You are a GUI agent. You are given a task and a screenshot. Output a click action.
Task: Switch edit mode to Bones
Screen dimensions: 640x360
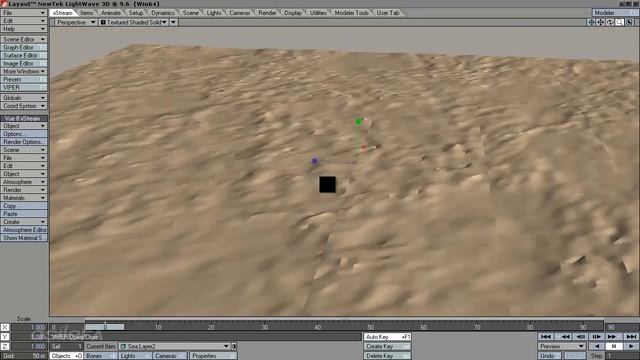click(100, 356)
